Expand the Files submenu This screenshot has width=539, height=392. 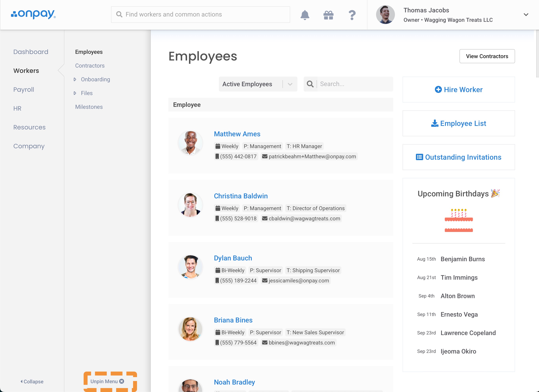75,93
